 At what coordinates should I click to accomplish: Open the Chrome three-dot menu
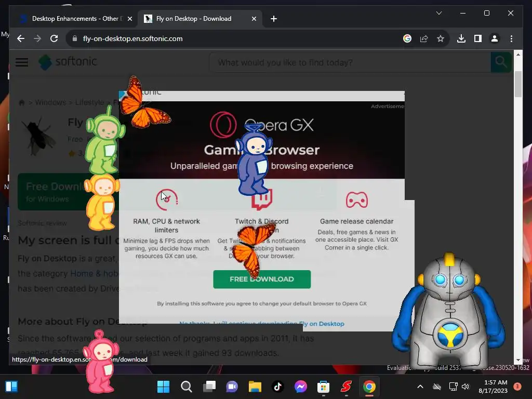coord(511,38)
